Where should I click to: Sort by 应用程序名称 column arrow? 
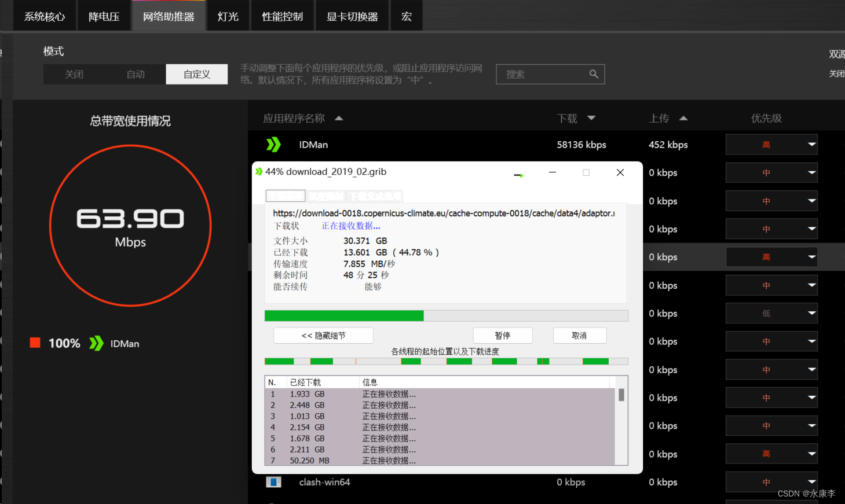pos(339,118)
